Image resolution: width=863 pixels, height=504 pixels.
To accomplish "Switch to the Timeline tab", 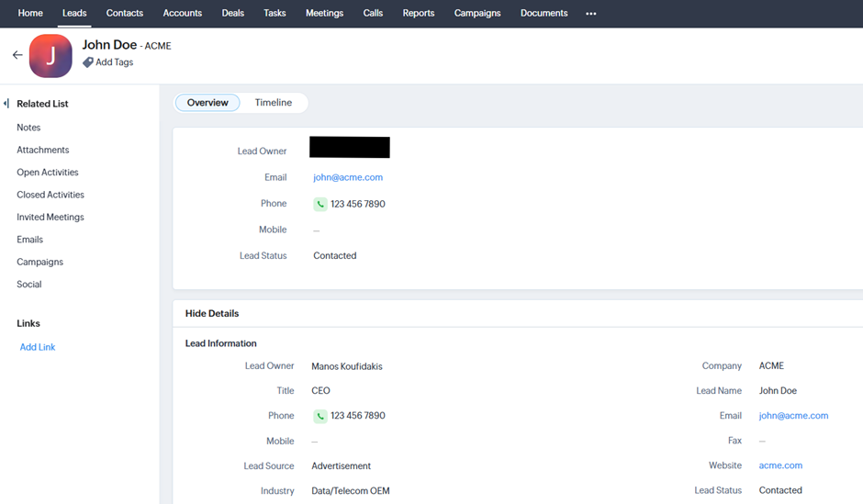I will pos(273,103).
